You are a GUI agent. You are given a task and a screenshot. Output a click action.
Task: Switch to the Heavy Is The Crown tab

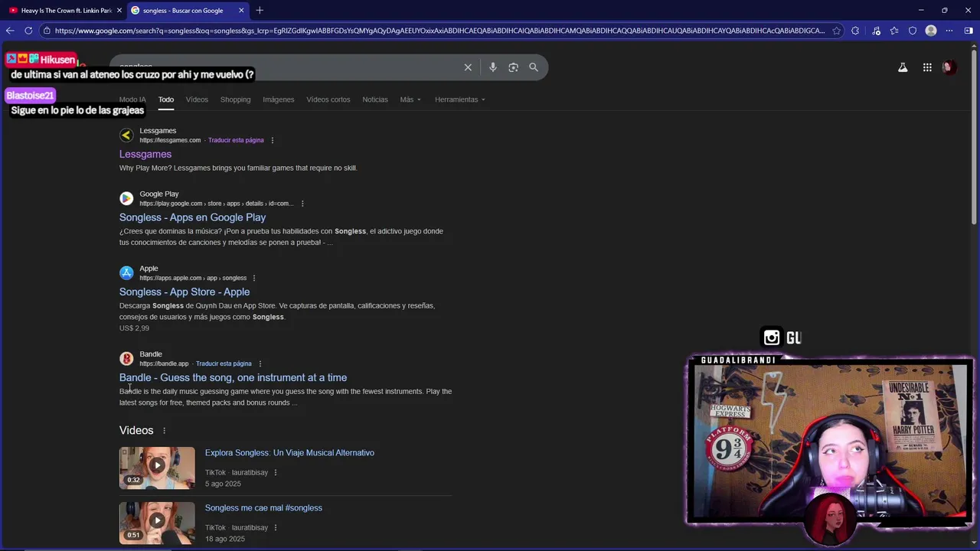64,10
